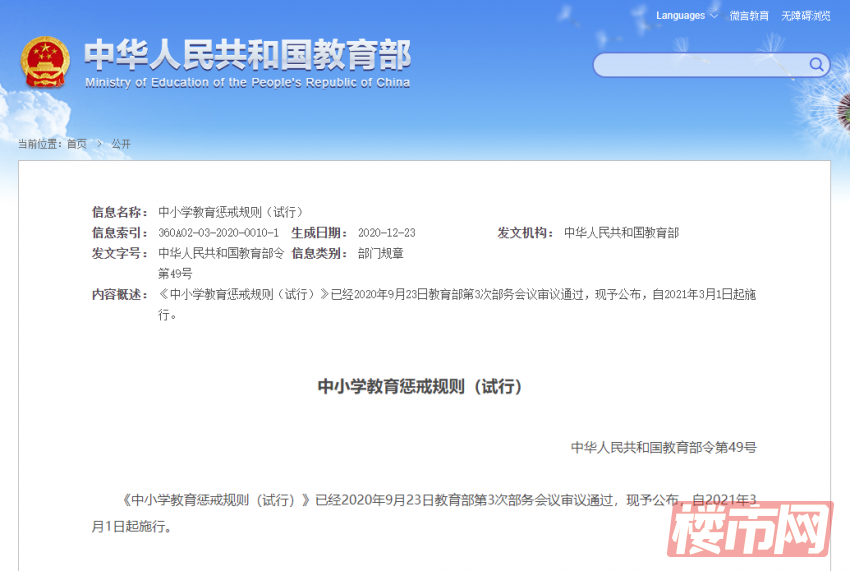Click the national emblem logo
The width and height of the screenshot is (850, 571).
pos(46,62)
